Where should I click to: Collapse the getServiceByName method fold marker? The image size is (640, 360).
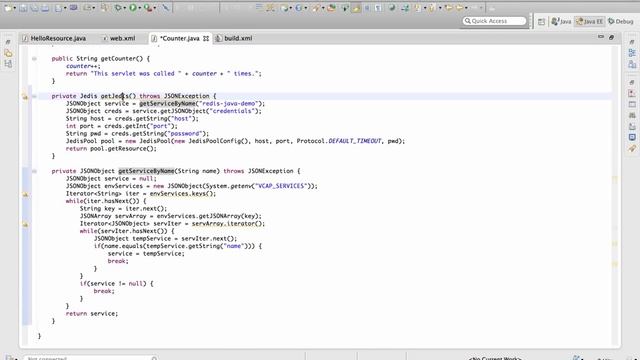35,171
